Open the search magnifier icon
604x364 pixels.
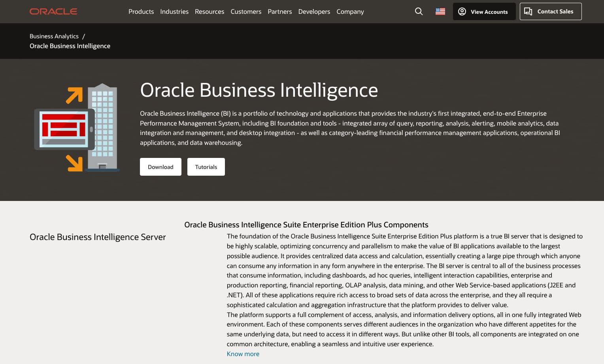coord(419,11)
